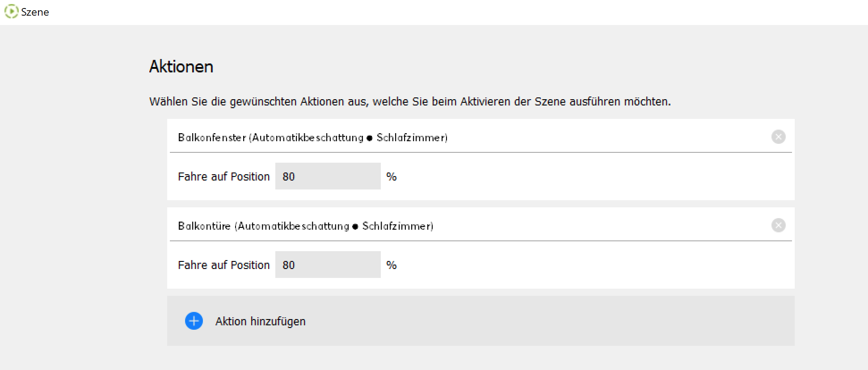The image size is (868, 370).
Task: Click percent sign beside Balkontüre position
Action: 392,265
